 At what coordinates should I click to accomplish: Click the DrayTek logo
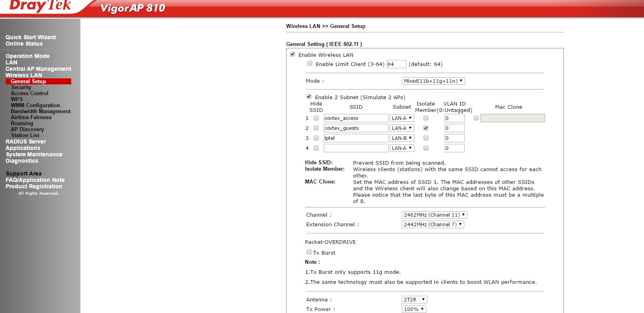point(40,6)
